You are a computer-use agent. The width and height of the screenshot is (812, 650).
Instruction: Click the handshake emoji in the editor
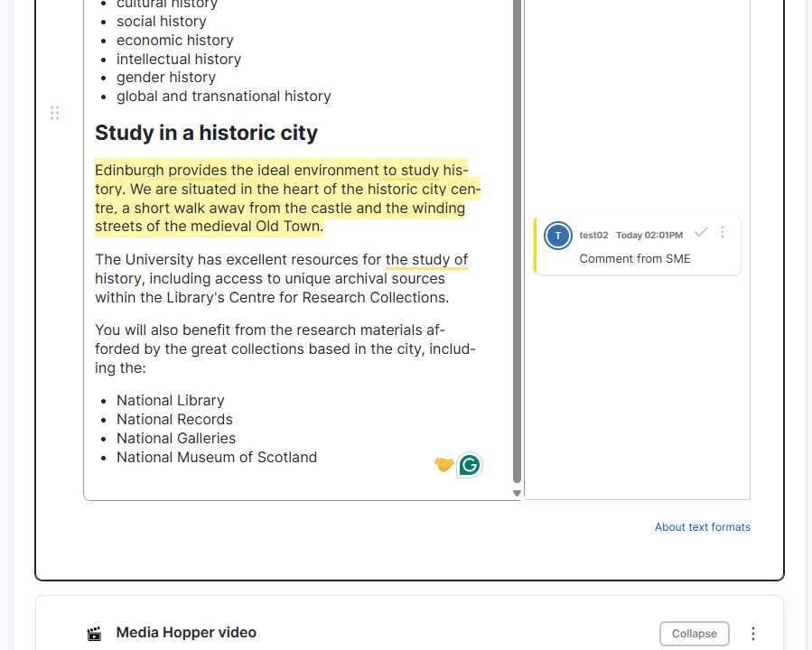(x=443, y=464)
